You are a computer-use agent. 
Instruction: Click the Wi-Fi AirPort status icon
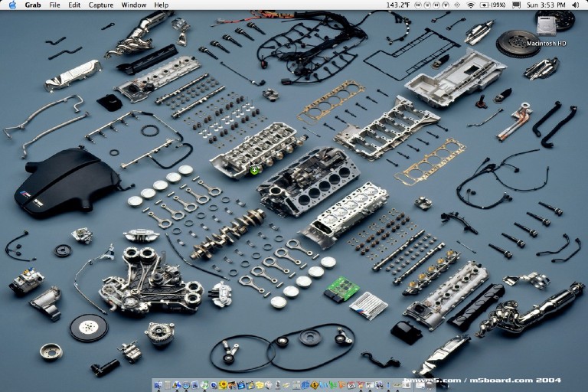(470, 5)
